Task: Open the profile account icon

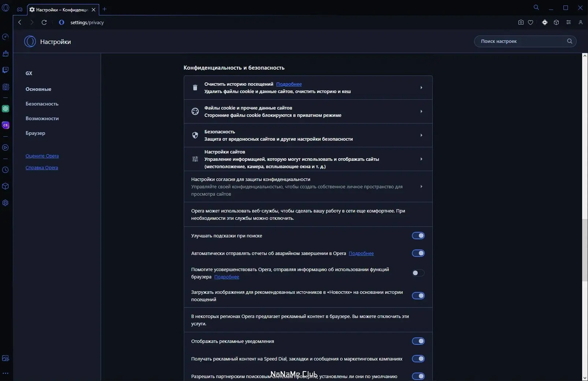Action: [x=581, y=22]
